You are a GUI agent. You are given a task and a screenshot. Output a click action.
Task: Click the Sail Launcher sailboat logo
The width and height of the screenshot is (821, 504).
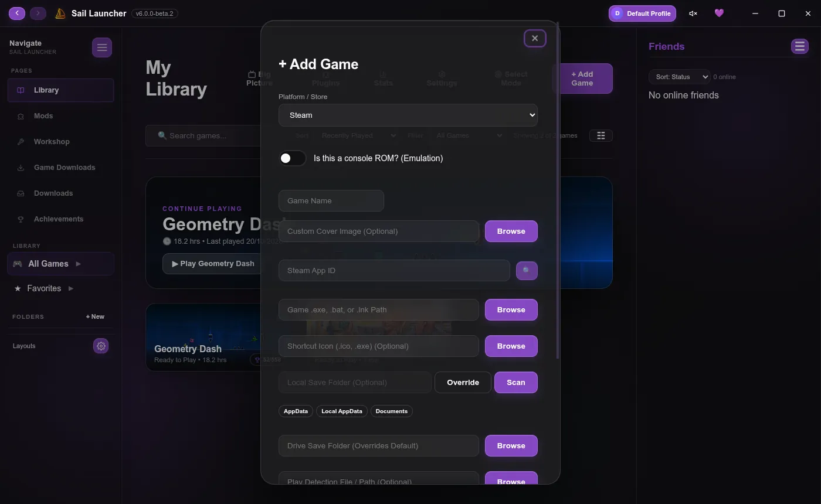tap(60, 13)
